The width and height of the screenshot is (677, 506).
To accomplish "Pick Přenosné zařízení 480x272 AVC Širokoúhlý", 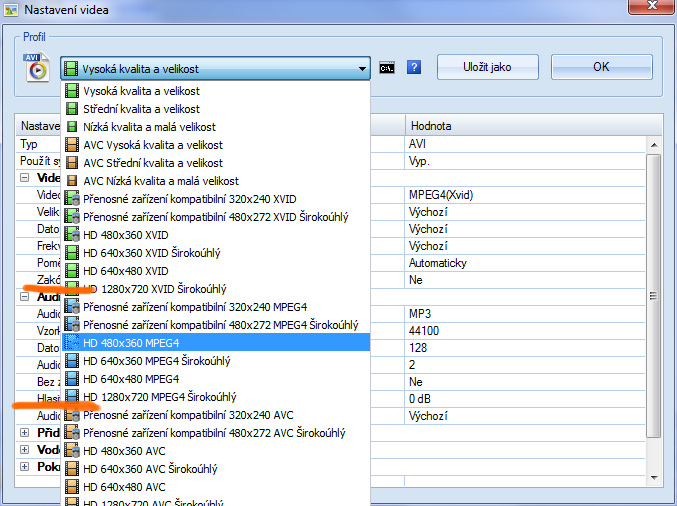I will [x=216, y=433].
